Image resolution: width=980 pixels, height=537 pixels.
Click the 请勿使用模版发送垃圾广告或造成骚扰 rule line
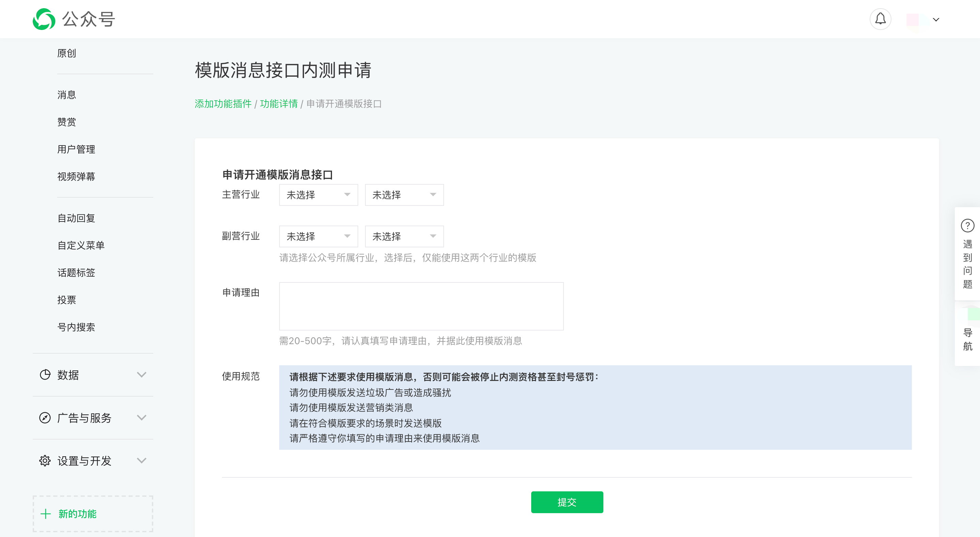point(370,393)
